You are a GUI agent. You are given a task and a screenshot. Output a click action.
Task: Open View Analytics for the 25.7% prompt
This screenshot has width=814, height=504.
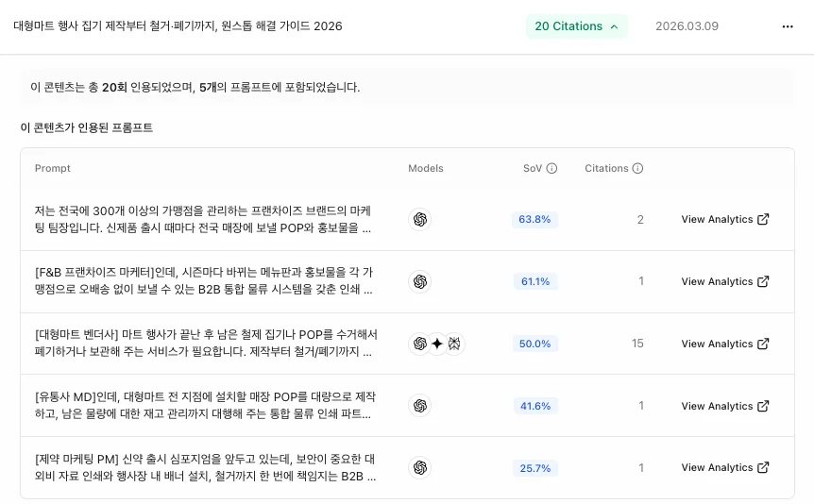724,467
